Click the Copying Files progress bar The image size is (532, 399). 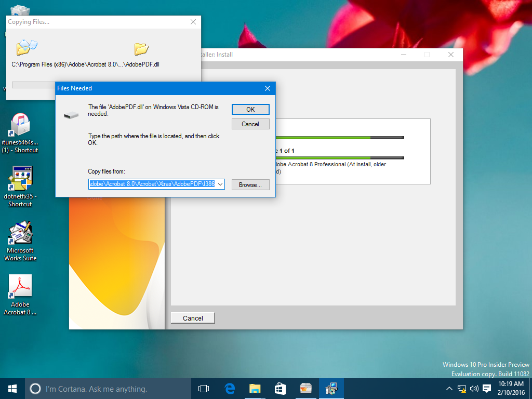34,85
